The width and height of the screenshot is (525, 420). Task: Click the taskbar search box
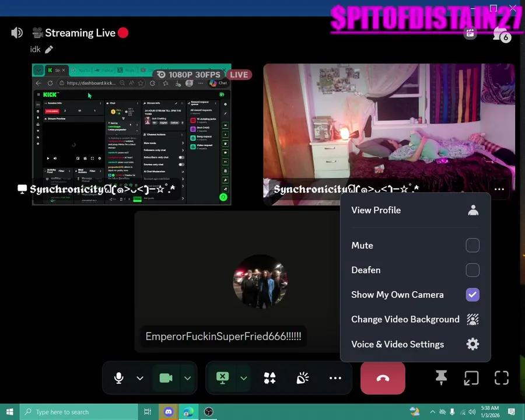(79, 412)
